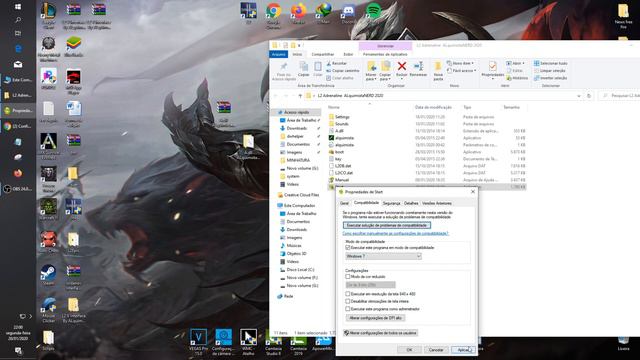Screen dimensions: 640x360
Task: Select Disco Local (C:) in navigation pane
Action: (300, 270)
